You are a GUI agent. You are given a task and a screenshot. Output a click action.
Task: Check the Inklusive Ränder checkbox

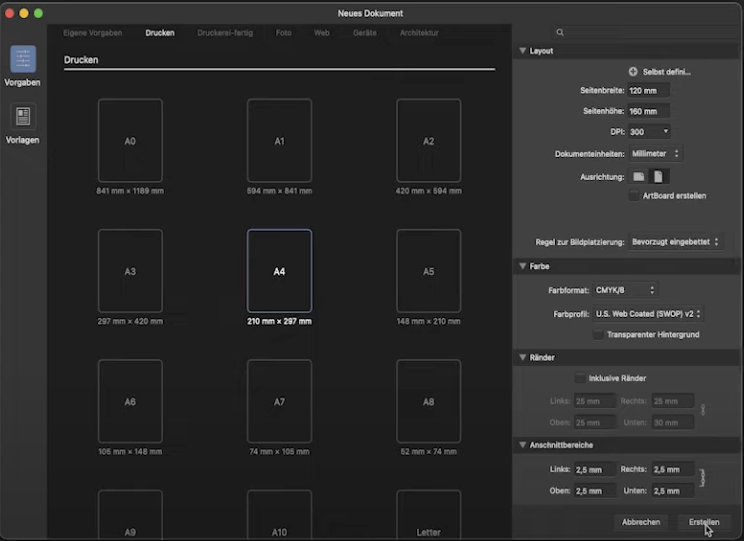coord(580,378)
